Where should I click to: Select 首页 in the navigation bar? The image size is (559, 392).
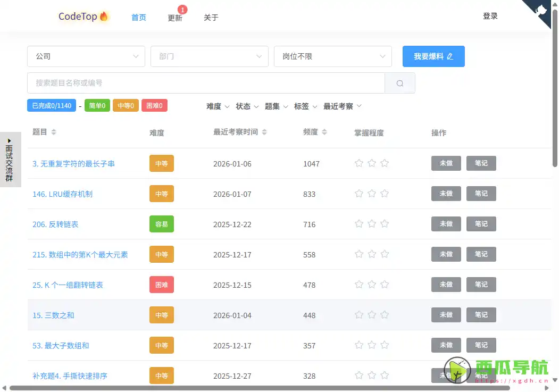coord(138,17)
